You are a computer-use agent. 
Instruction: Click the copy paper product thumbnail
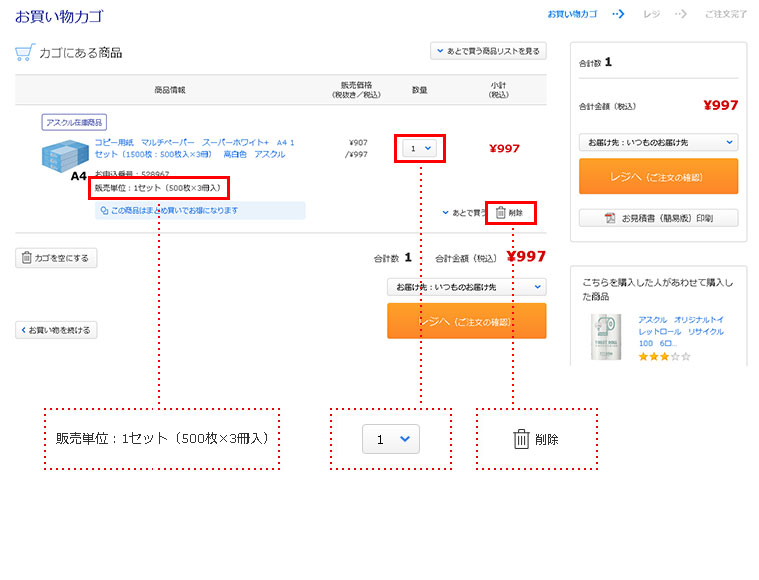(x=65, y=157)
